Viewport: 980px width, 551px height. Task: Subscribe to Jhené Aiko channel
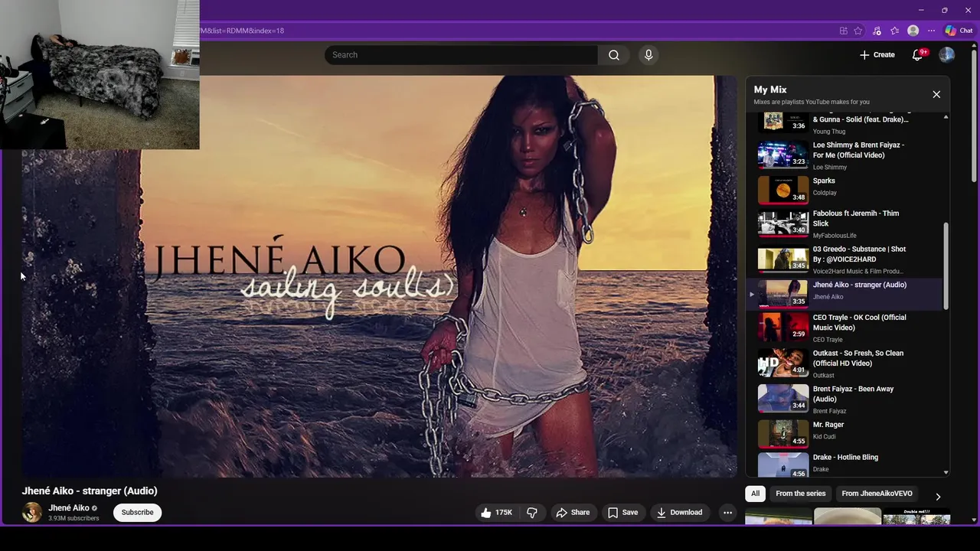coord(138,513)
